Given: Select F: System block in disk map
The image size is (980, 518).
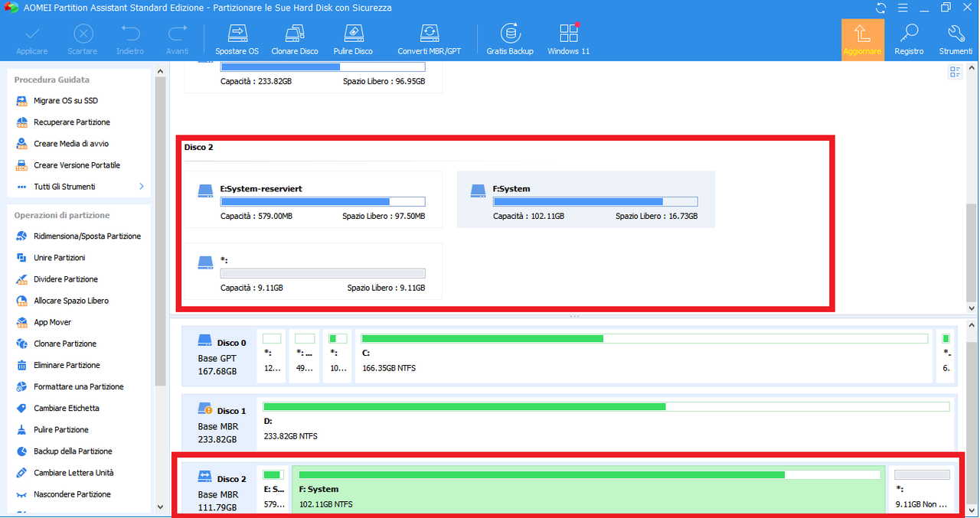Looking at the screenshot, I should 588,490.
